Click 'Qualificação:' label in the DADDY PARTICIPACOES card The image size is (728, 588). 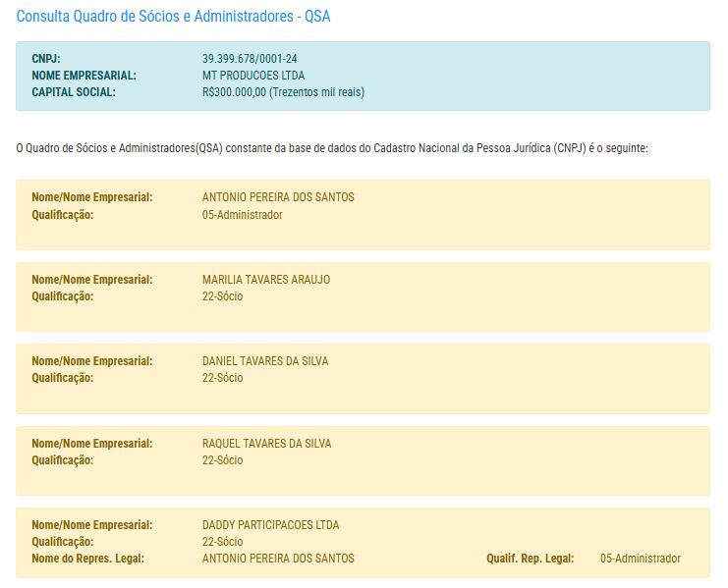tap(62, 542)
